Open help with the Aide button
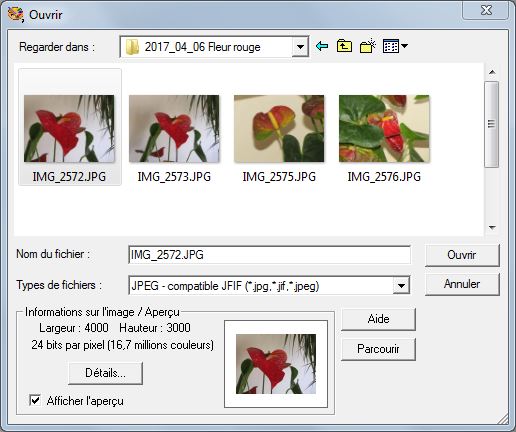The image size is (516, 432). [x=378, y=319]
